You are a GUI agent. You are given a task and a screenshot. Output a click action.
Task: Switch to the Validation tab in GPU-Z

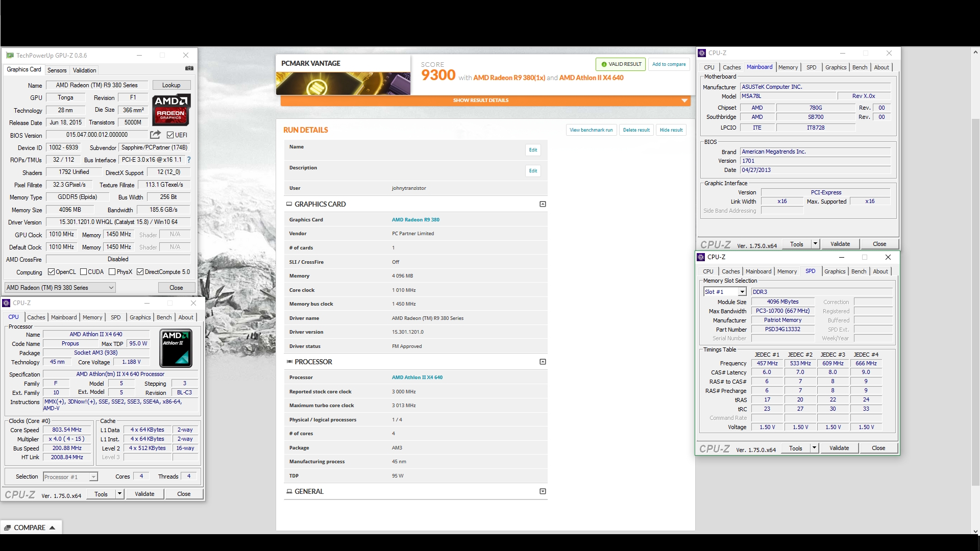tap(84, 70)
